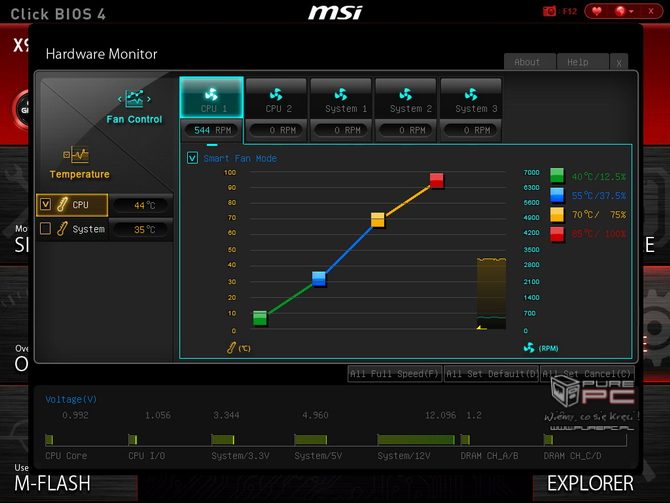Click the Voltage(V) heading
This screenshot has width=670, height=503.
pos(71,399)
